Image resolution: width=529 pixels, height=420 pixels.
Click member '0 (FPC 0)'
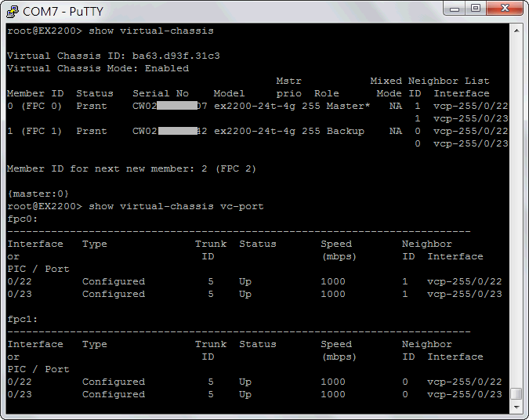pos(34,106)
